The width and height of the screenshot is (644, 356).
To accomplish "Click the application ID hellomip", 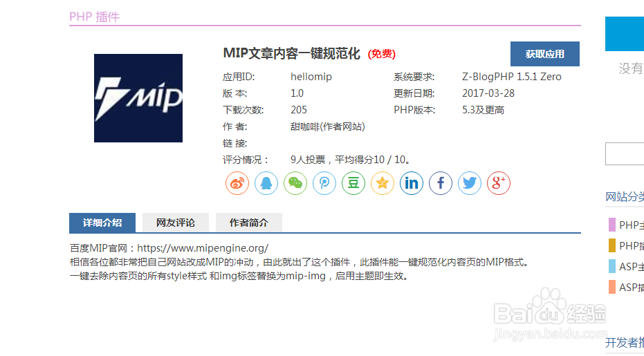I will [311, 77].
